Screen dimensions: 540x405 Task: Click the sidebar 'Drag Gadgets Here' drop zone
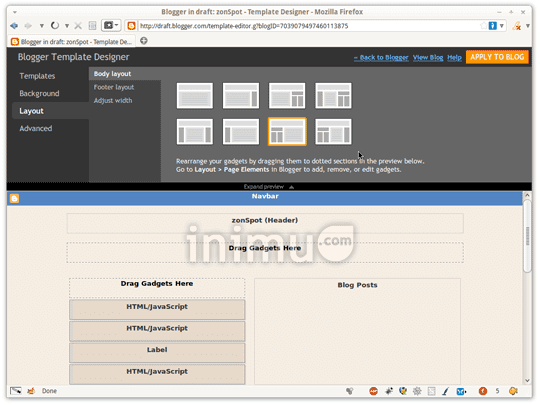click(x=157, y=288)
